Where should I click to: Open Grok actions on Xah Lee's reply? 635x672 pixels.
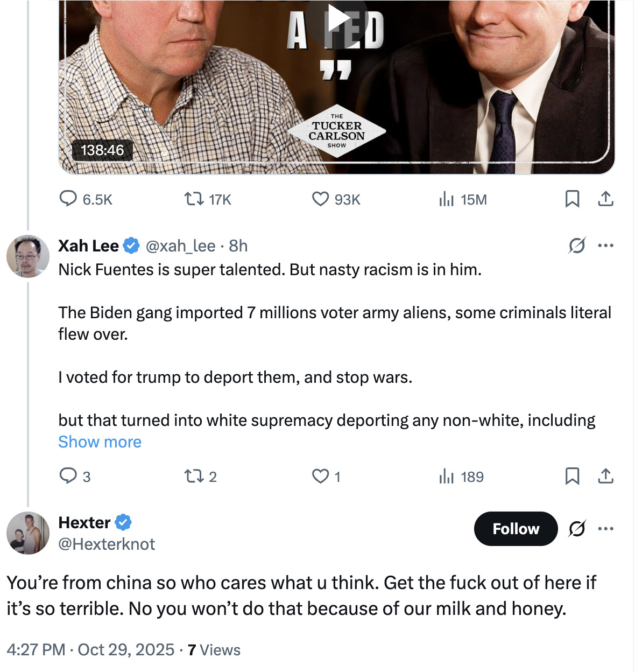[x=577, y=246]
